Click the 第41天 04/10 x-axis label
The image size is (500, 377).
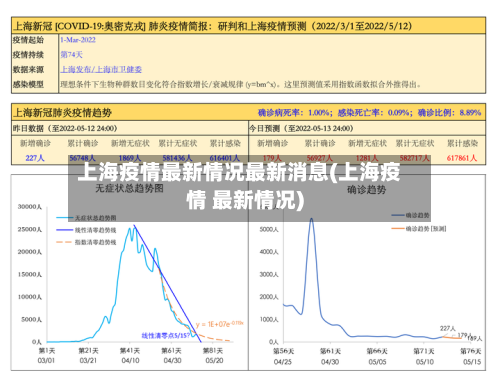click(130, 356)
